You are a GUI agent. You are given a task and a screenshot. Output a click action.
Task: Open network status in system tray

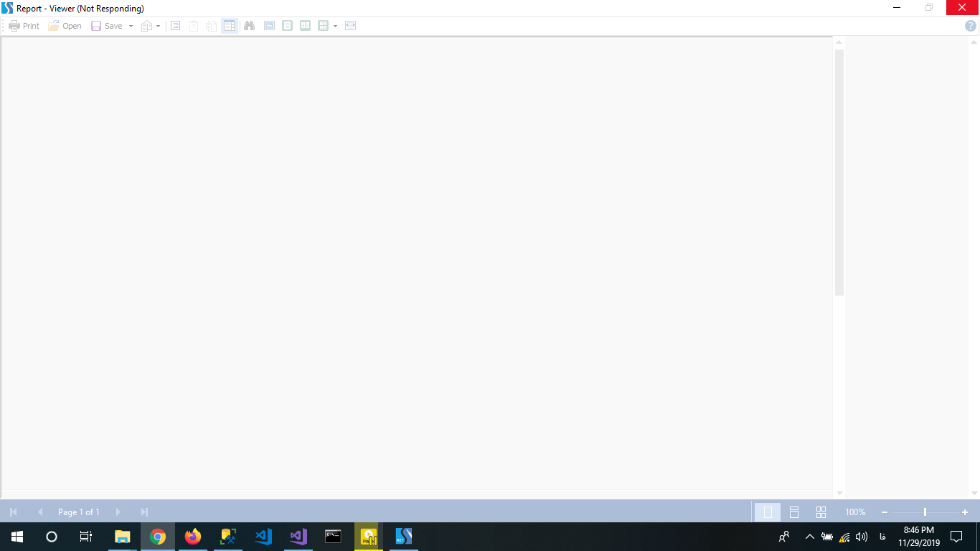click(844, 537)
